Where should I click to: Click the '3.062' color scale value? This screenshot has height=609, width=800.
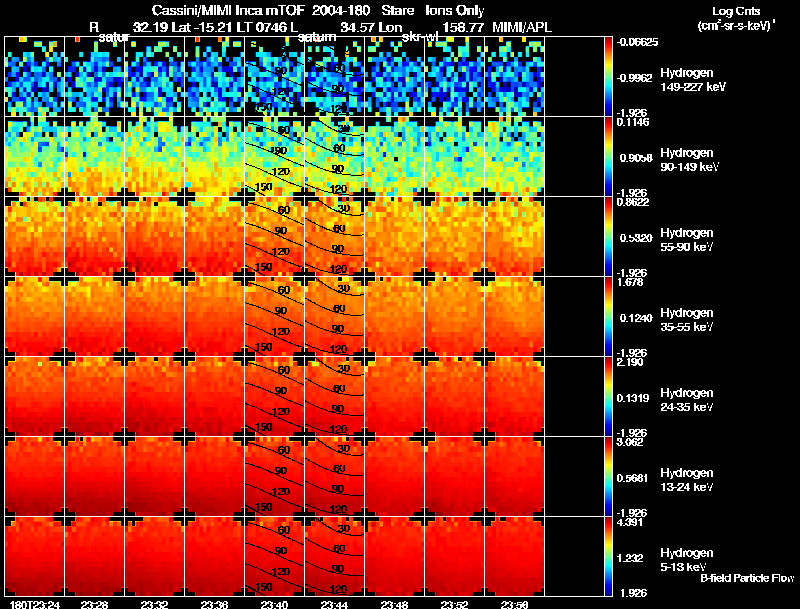630,442
